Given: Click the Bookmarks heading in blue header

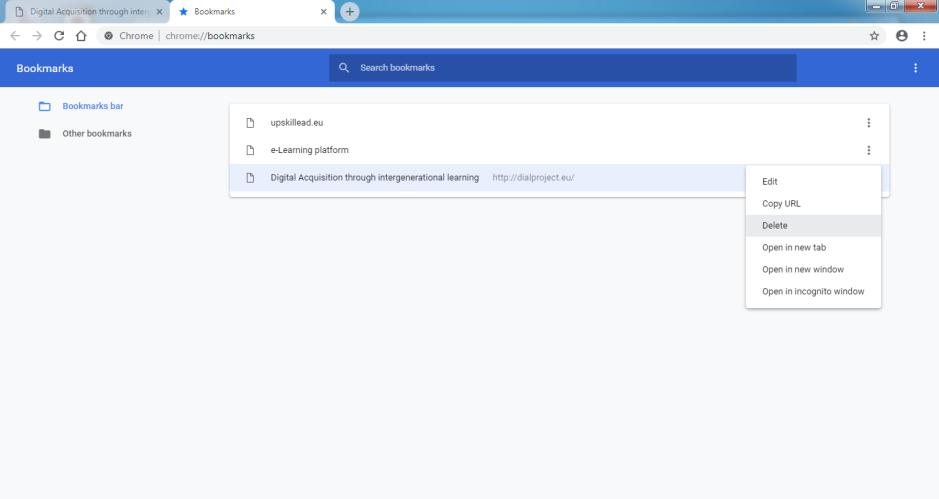Looking at the screenshot, I should 45,68.
